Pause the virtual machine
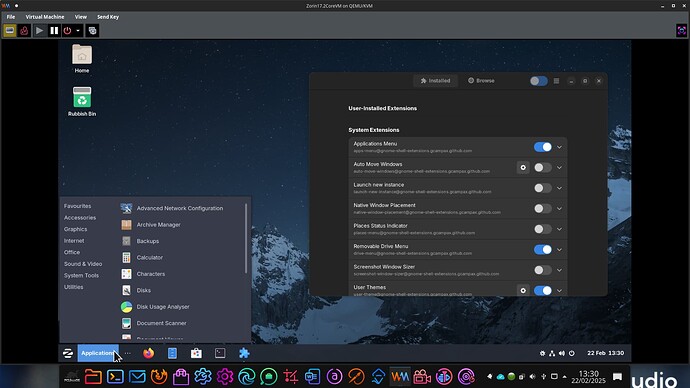 pos(54,31)
